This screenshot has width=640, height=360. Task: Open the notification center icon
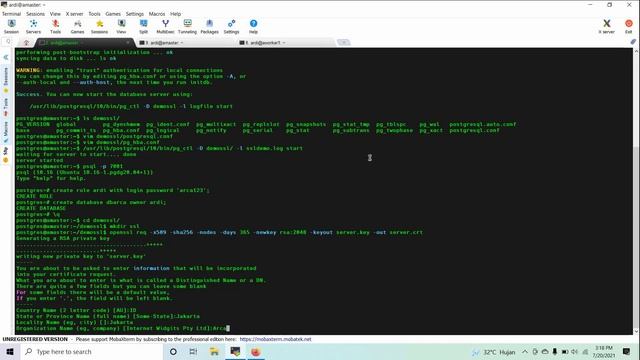click(x=627, y=352)
